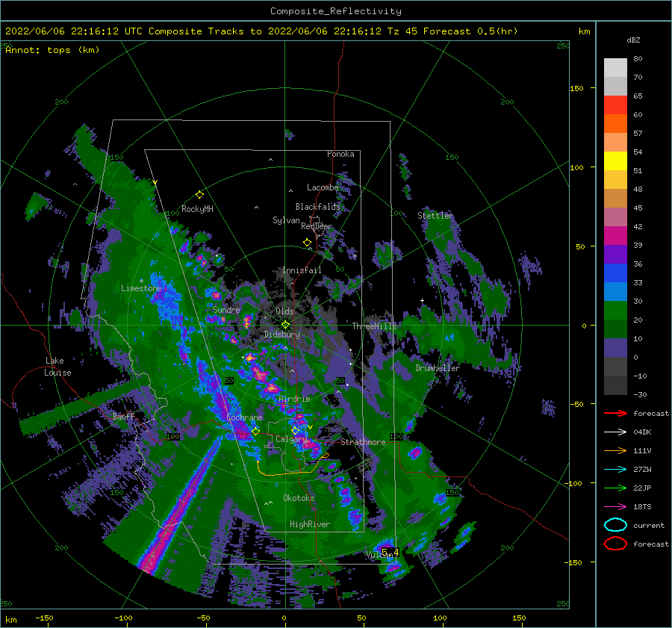Click the ThreeHills label
This screenshot has height=628, width=672.
click(375, 326)
